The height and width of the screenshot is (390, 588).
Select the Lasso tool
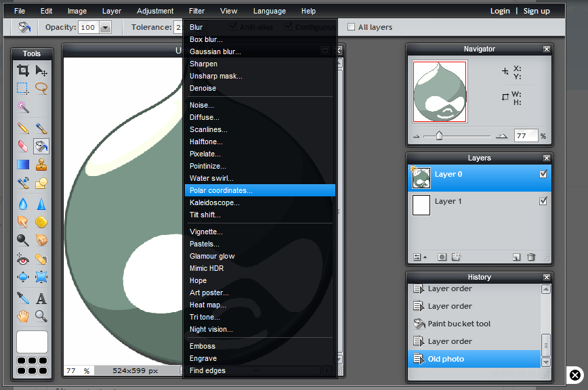(x=41, y=89)
